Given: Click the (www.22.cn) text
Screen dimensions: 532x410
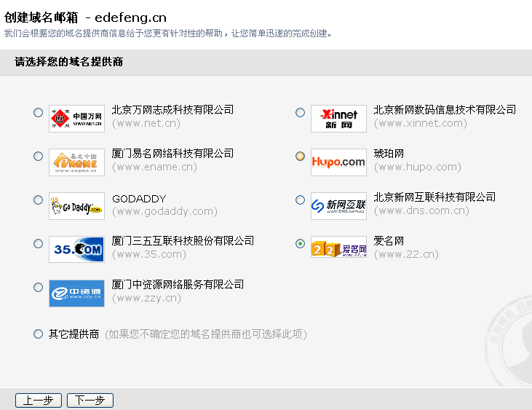Looking at the screenshot, I should pos(406,254).
